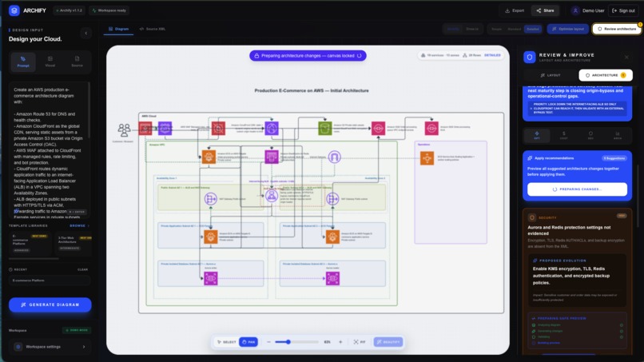Open the 3-Tier Web Architecture template card

[x=74, y=243]
